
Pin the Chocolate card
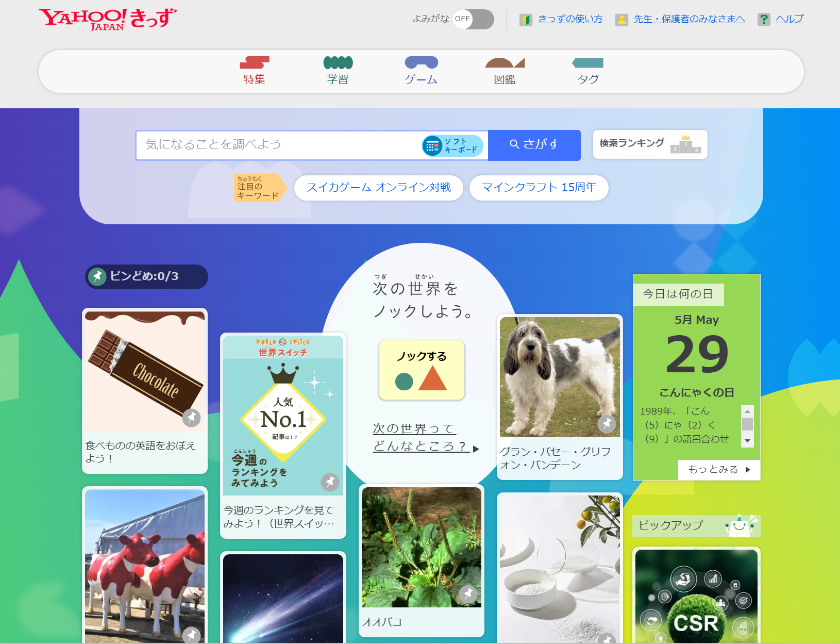pyautogui.click(x=191, y=417)
